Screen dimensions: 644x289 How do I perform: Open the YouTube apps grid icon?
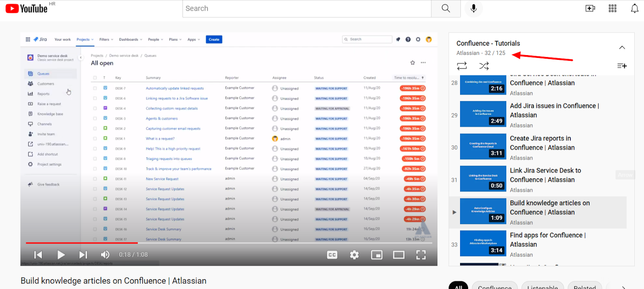[613, 8]
